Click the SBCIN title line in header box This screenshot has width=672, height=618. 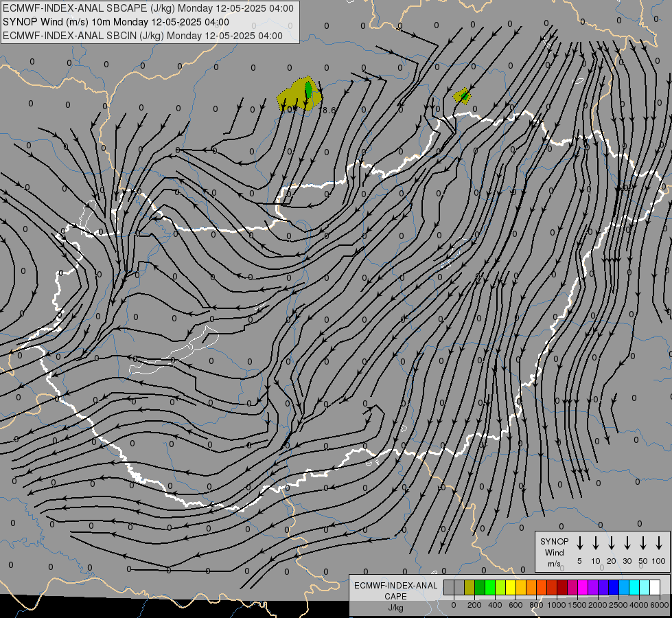(143, 36)
